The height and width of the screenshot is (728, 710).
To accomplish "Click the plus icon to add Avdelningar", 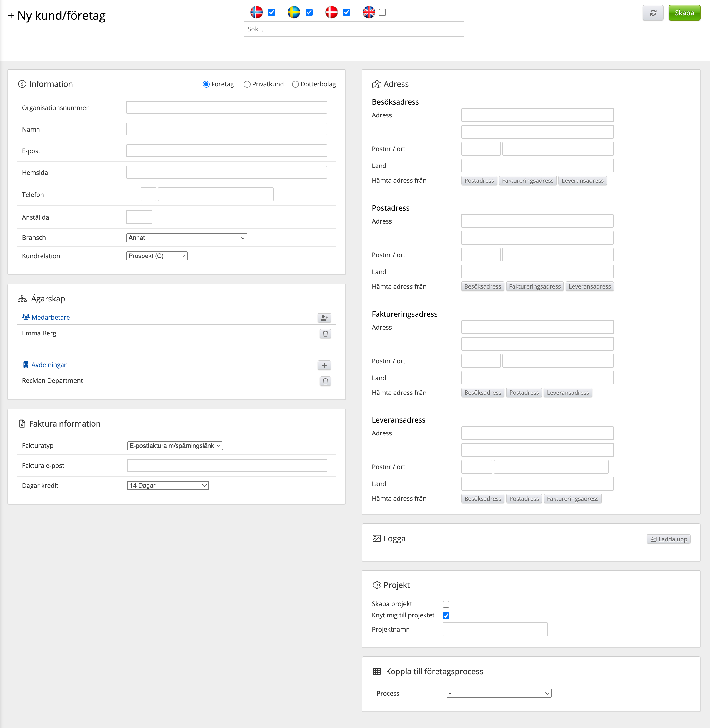I will click(324, 365).
